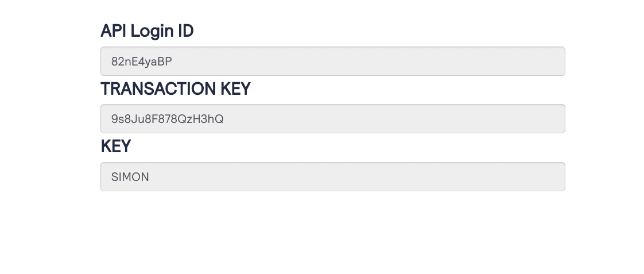Click the 9s8Ju8F878QzH3hQ value text
644x274 pixels.
168,119
